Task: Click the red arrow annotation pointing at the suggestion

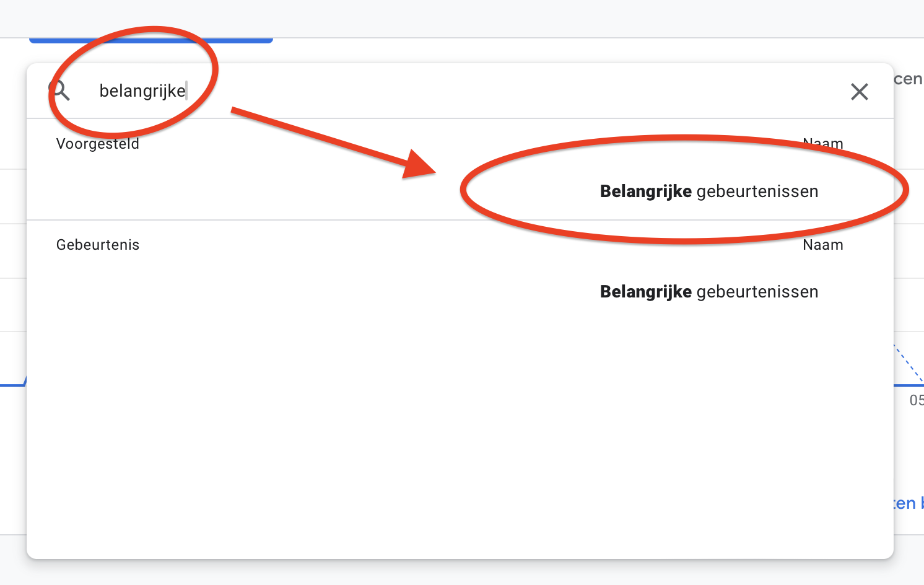Action: pos(333,144)
